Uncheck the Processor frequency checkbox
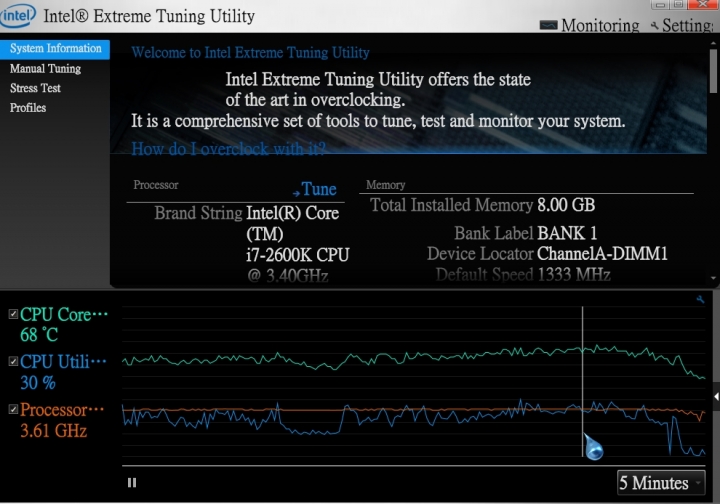 click(x=13, y=409)
